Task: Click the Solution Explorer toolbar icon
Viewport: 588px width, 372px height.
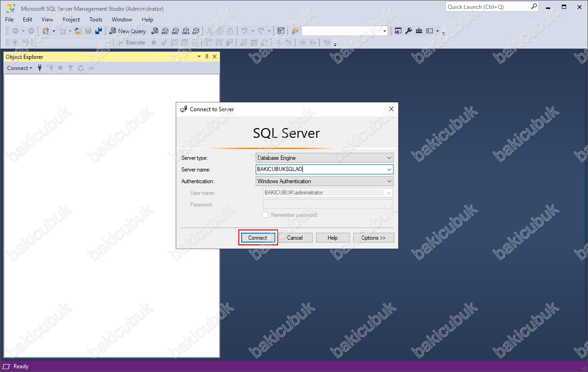Action: tap(398, 31)
